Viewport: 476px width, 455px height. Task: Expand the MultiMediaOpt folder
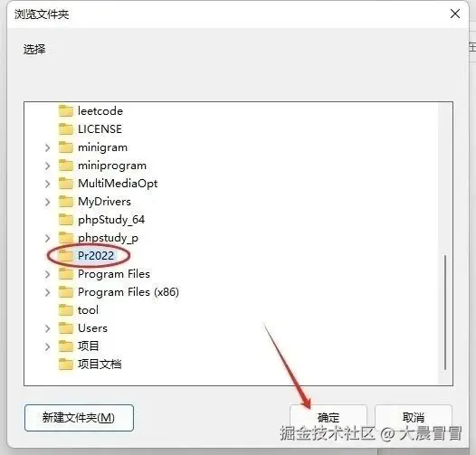point(48,184)
